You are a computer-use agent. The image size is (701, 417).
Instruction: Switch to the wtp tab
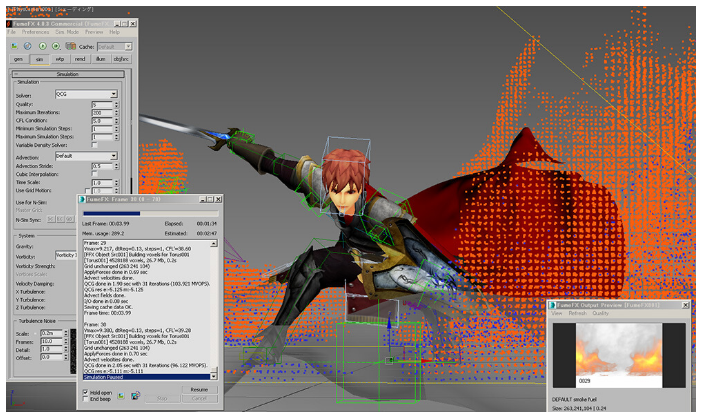(59, 59)
